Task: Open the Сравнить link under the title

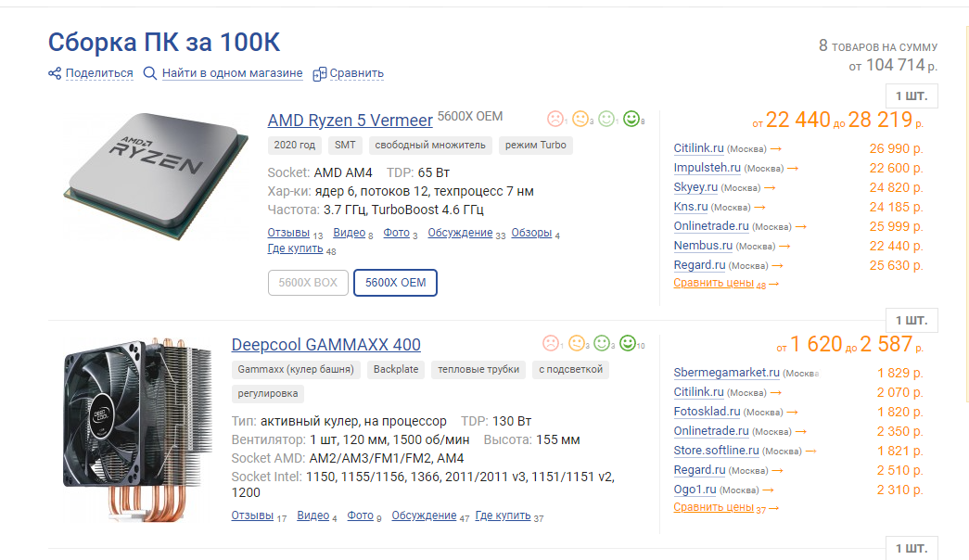Action: (357, 73)
